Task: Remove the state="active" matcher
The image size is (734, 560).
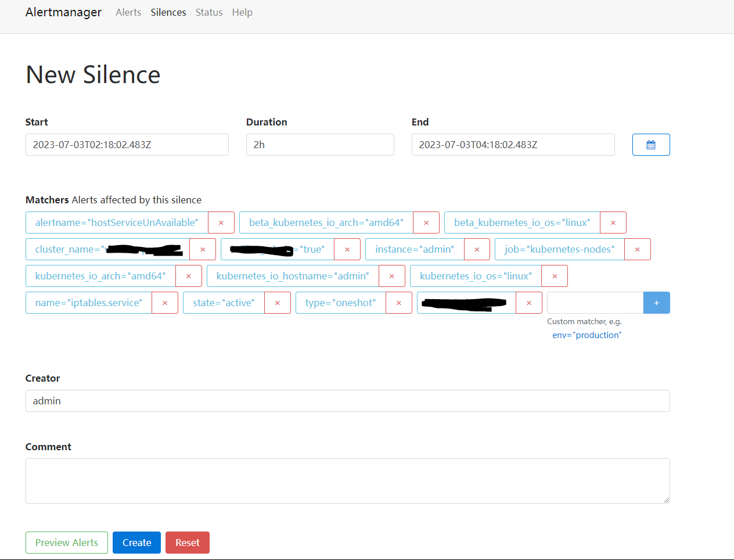Action: [277, 303]
